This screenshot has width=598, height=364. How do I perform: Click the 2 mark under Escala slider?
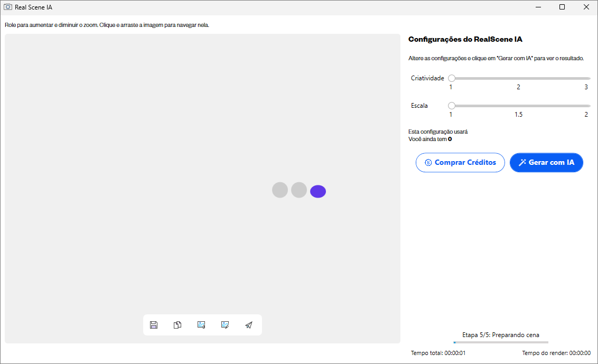(586, 115)
